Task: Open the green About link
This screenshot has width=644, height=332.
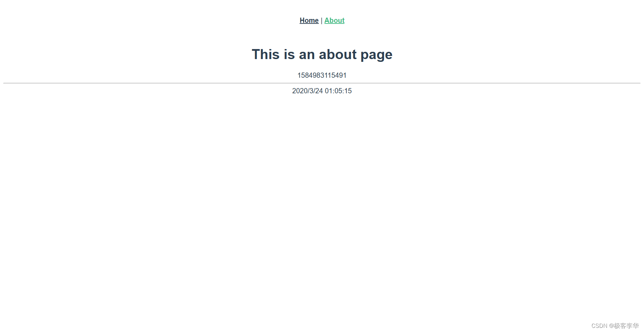Action: (x=334, y=20)
